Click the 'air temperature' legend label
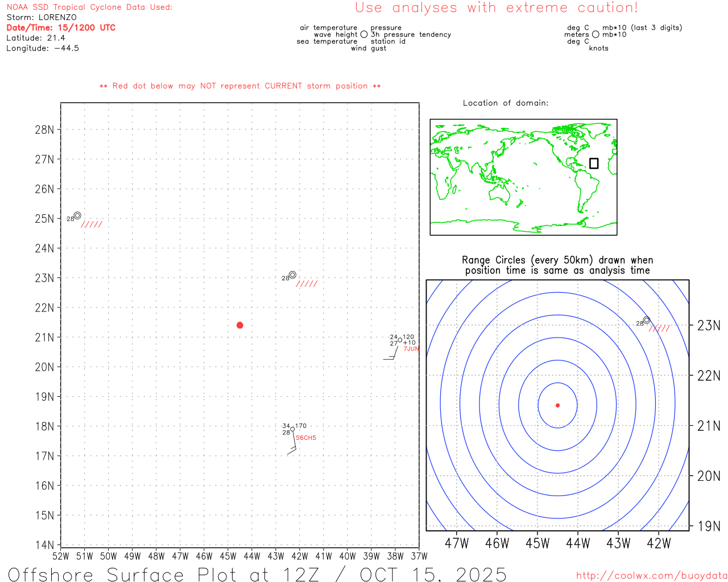Screen dimensions: 728x582 [329, 28]
